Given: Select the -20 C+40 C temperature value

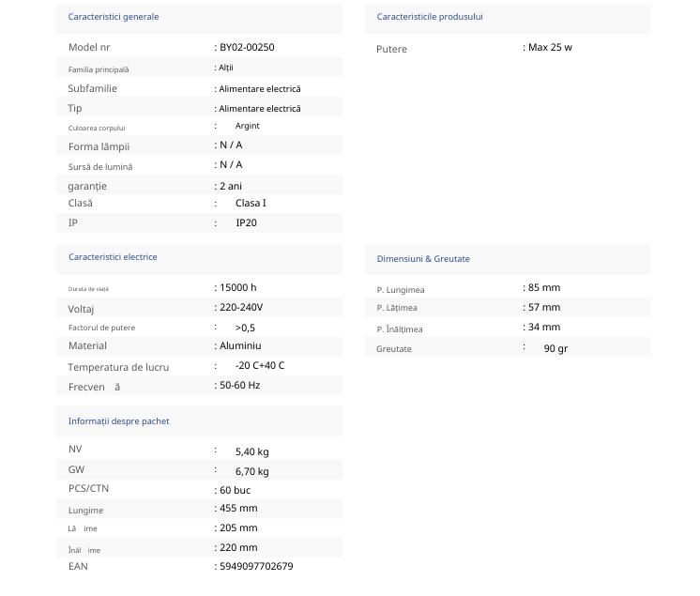Looking at the screenshot, I should pyautogui.click(x=260, y=366).
